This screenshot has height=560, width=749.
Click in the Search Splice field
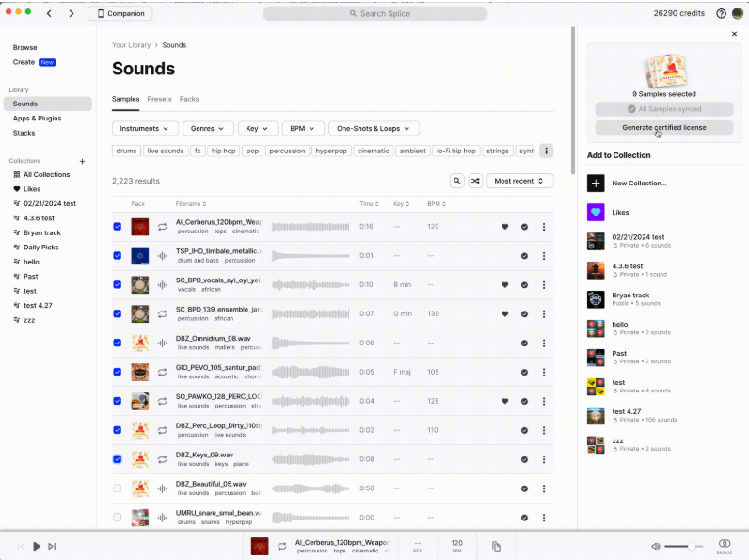point(375,13)
